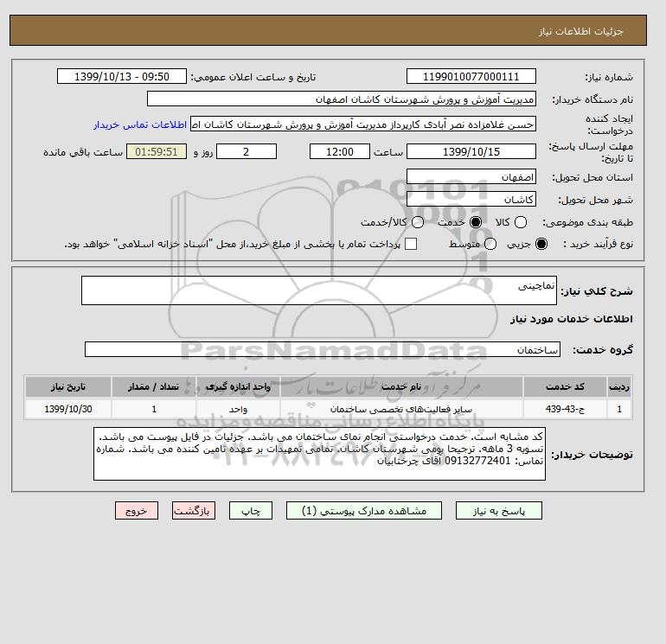This screenshot has width=666, height=644.
Task: Click the کد خدمت column header
Action: pyautogui.click(x=565, y=386)
